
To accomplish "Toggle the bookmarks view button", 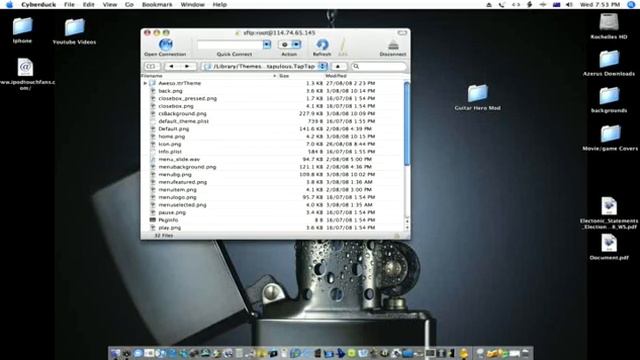I will [151, 66].
